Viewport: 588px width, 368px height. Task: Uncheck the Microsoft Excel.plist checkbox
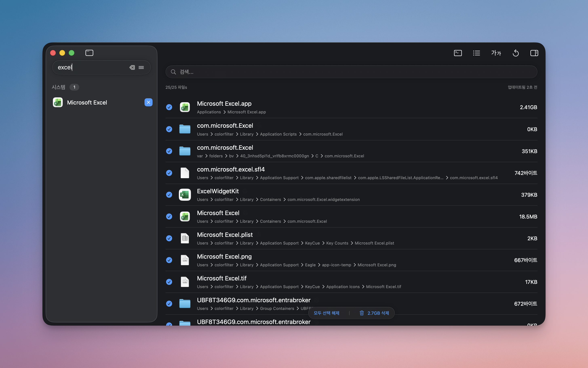click(x=169, y=238)
